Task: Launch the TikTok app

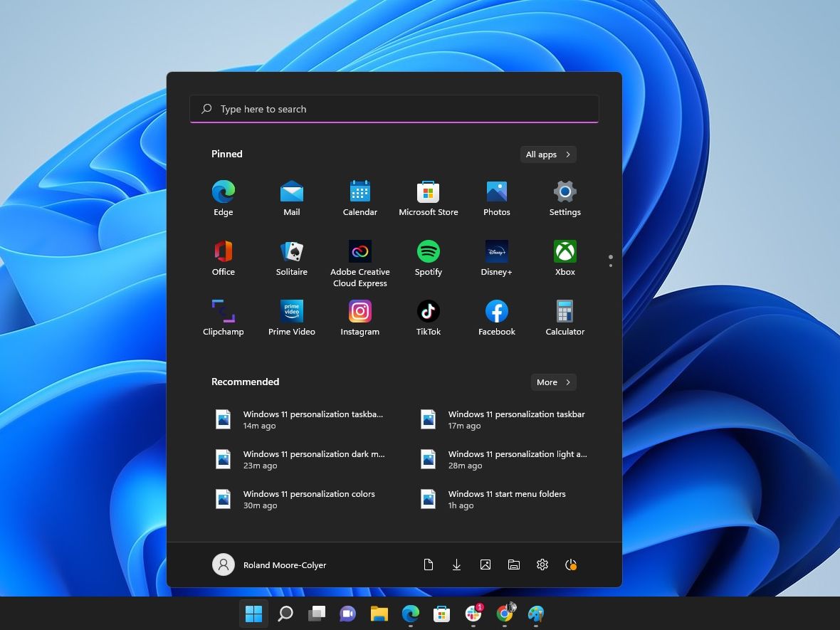Action: point(428,311)
